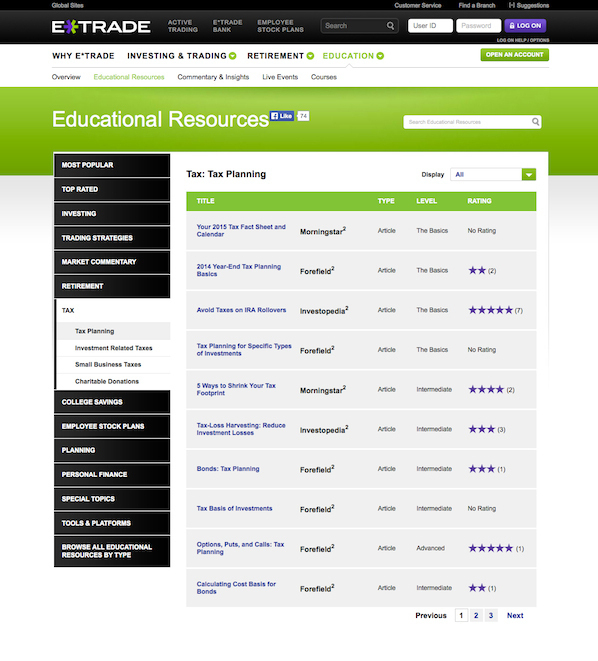Open Your 2015 Tax Fact Sheet article
This screenshot has height=661, width=598.
pos(241,231)
